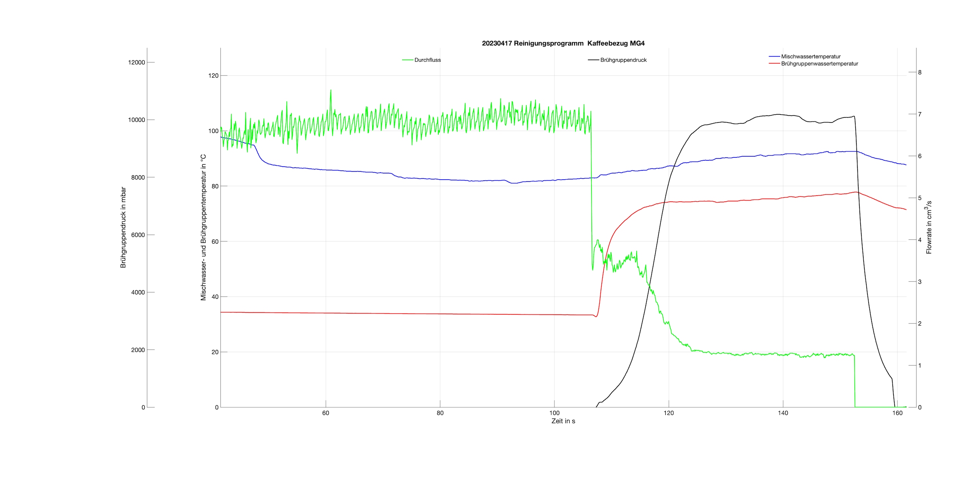Select the 'Zeit in s' x-axis label
This screenshot has width=980, height=479.
click(x=563, y=421)
